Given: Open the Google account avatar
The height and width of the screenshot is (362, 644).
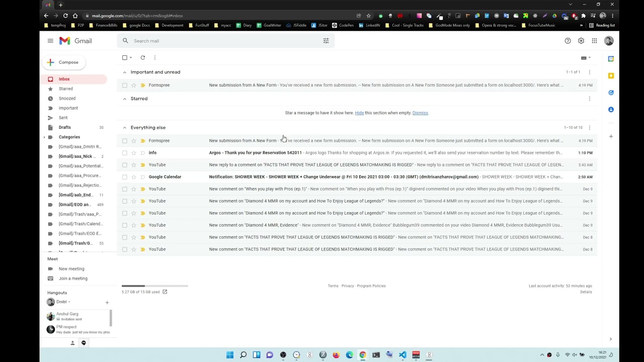Looking at the screenshot, I should tap(609, 41).
